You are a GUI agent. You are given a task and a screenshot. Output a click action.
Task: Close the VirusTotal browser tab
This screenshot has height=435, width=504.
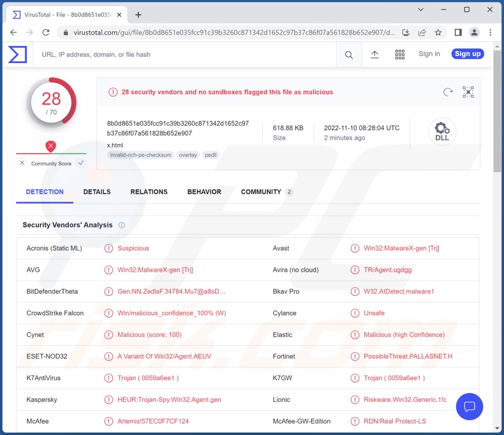point(119,15)
